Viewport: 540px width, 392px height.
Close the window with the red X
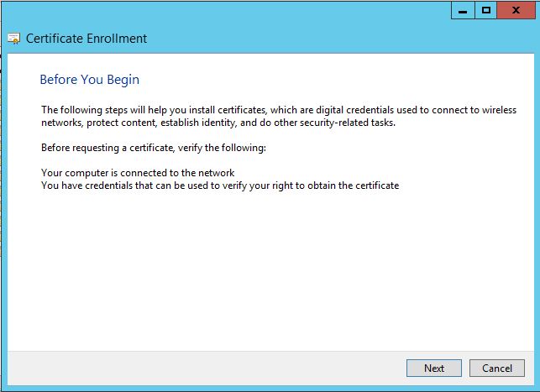[516, 11]
